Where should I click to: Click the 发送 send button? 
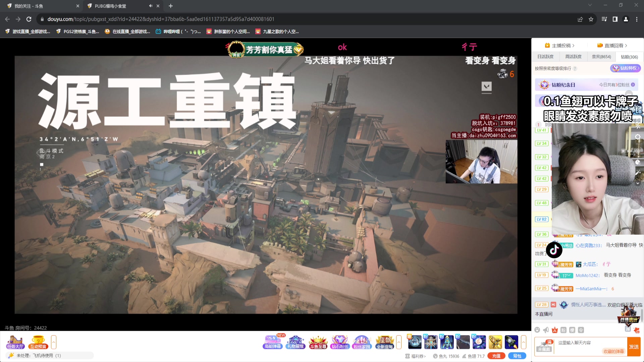(634, 347)
